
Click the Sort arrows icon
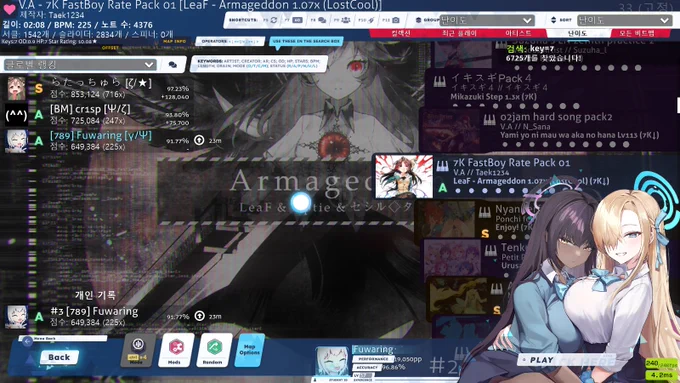click(553, 20)
